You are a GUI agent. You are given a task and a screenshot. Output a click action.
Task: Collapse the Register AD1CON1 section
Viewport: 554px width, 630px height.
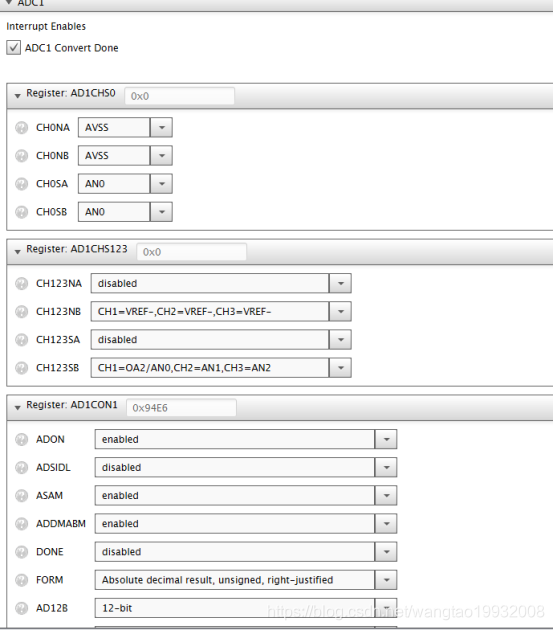(x=17, y=407)
